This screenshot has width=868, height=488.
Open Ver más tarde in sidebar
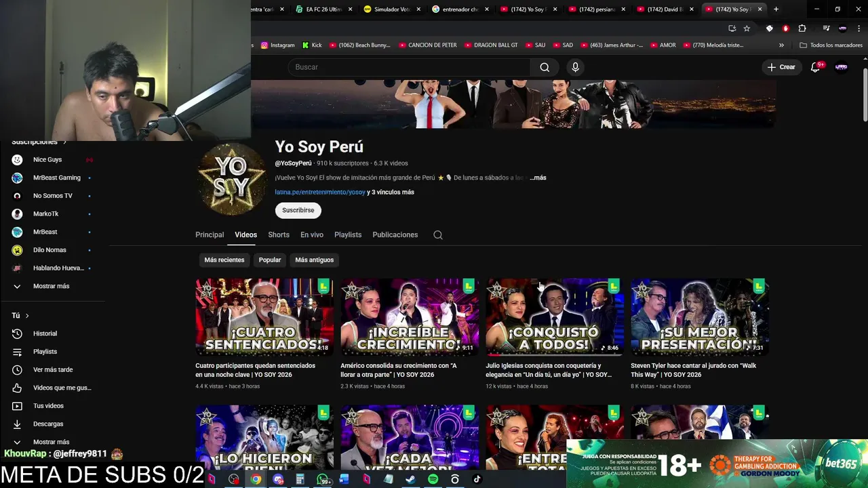pyautogui.click(x=52, y=369)
